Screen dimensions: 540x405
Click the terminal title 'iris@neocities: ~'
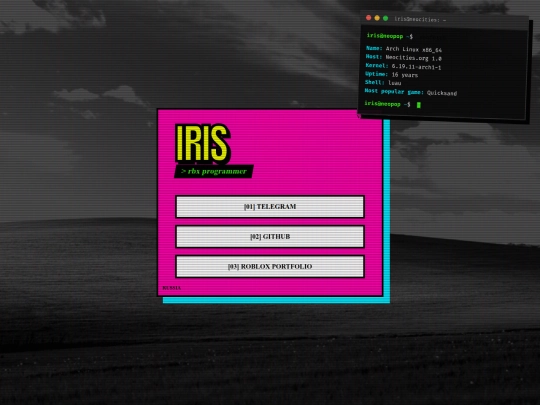pyautogui.click(x=420, y=19)
